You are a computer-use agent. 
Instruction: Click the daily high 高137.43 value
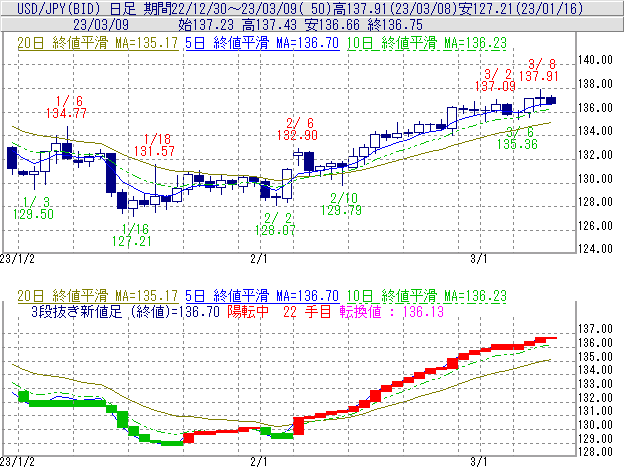tap(269, 25)
